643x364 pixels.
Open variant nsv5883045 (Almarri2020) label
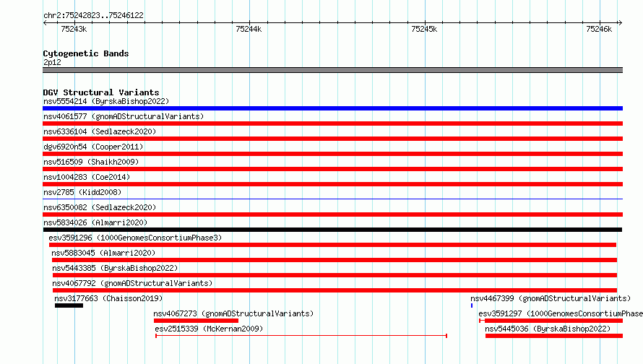pyautogui.click(x=103, y=253)
